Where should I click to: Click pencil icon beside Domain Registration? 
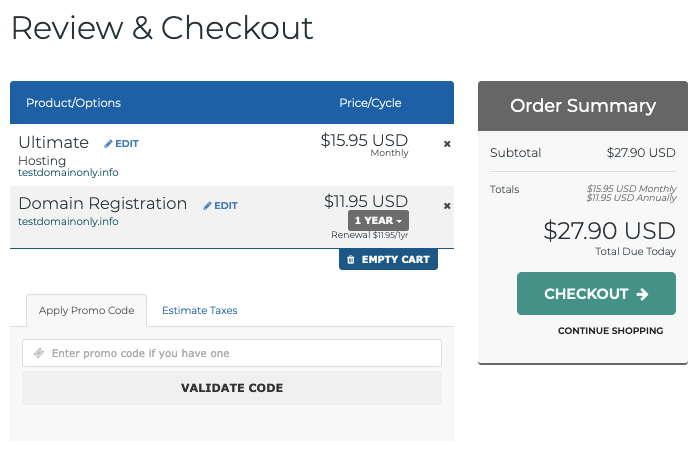pyautogui.click(x=207, y=206)
